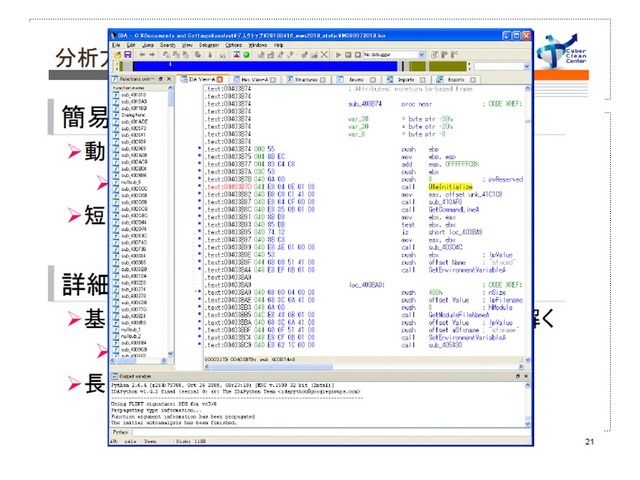Open the Help menu
The height and width of the screenshot is (480, 640).
[x=278, y=45]
